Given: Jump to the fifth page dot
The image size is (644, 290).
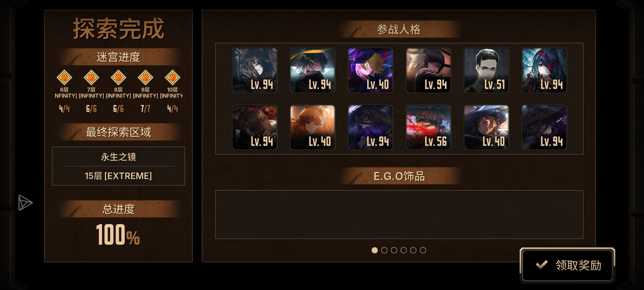Looking at the screenshot, I should [x=413, y=250].
